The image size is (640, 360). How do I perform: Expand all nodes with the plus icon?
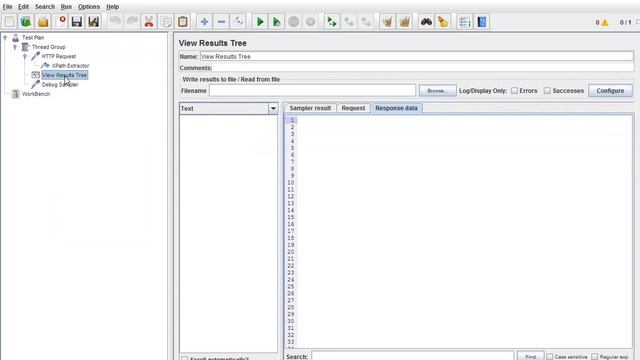point(204,22)
